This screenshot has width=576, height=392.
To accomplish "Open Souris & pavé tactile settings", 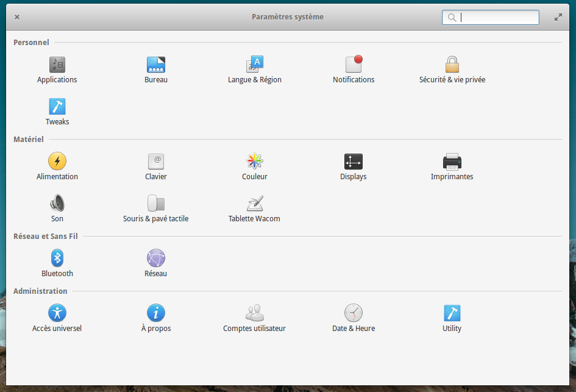I will tap(156, 204).
